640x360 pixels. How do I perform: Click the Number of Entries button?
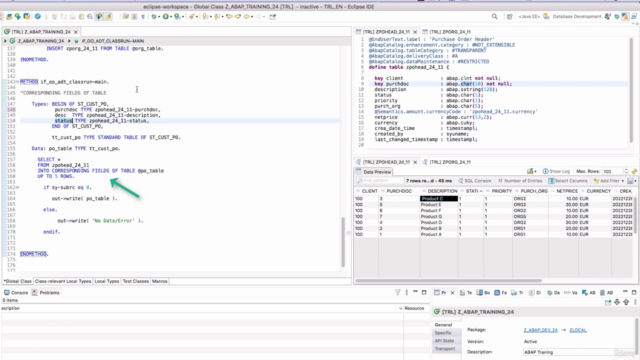[520, 181]
